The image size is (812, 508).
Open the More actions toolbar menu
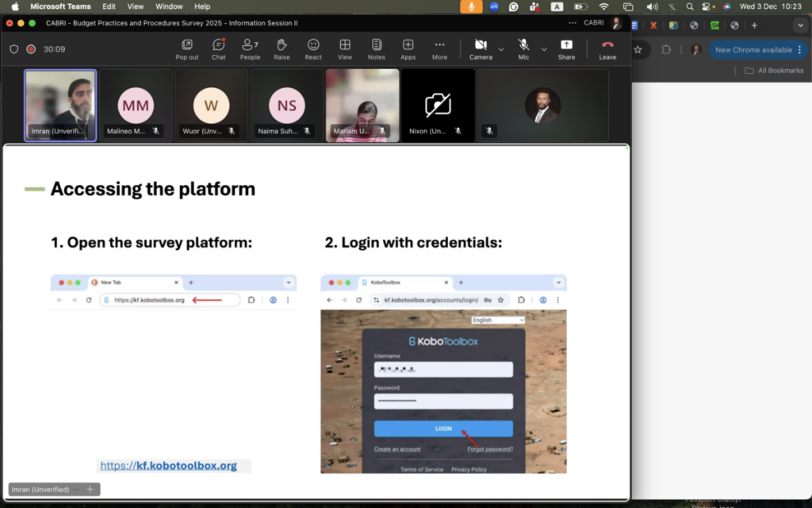[x=439, y=49]
